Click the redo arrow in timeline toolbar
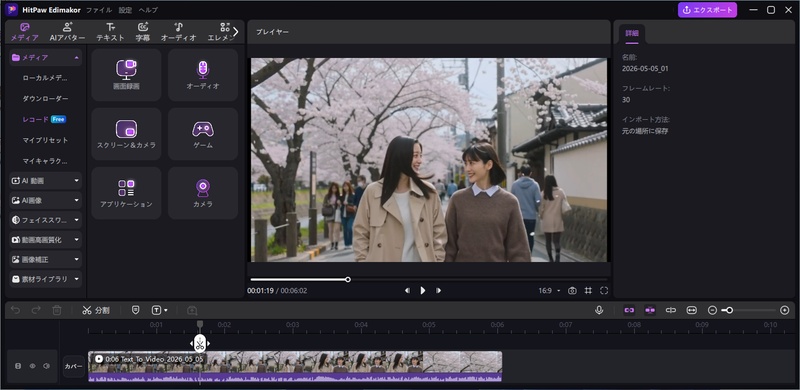The image size is (800, 390). pos(36,310)
